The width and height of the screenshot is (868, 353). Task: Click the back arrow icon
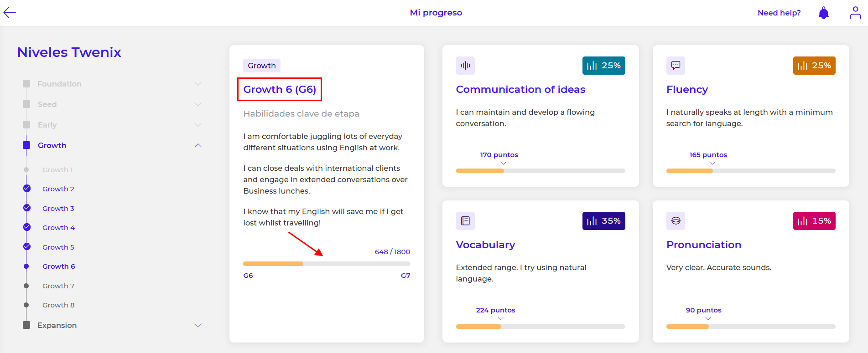[x=10, y=13]
